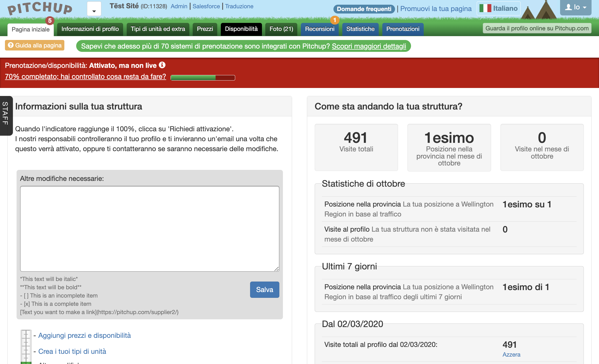Click the info icon beside Attivato, ma non live
Viewport: 599px width, 364px height.
(x=162, y=65)
